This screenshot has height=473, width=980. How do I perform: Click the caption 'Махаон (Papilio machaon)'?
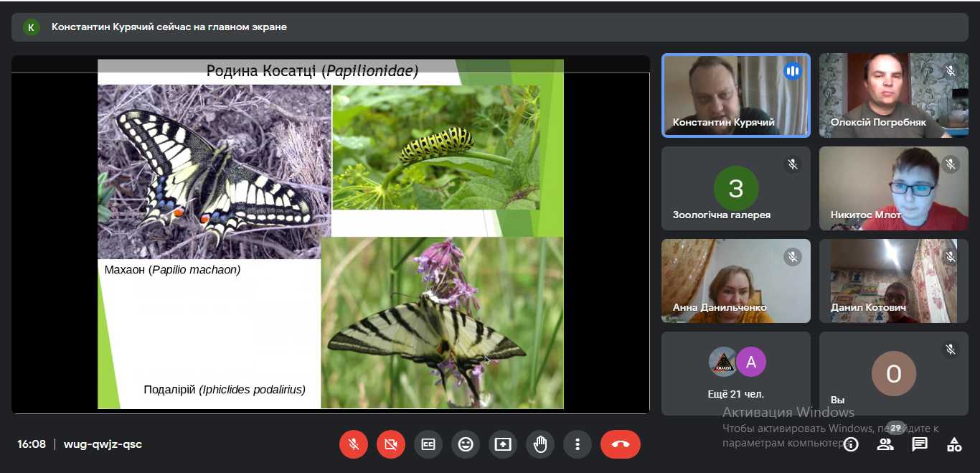(172, 270)
